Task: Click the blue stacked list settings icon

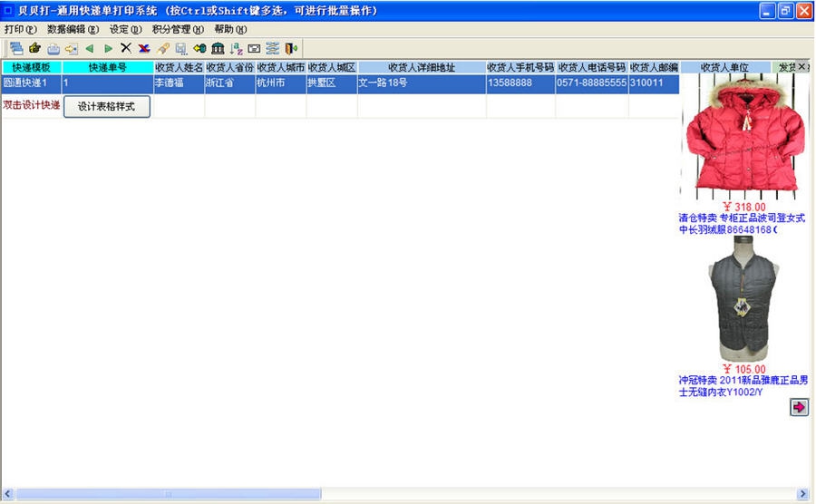Action: (273, 48)
